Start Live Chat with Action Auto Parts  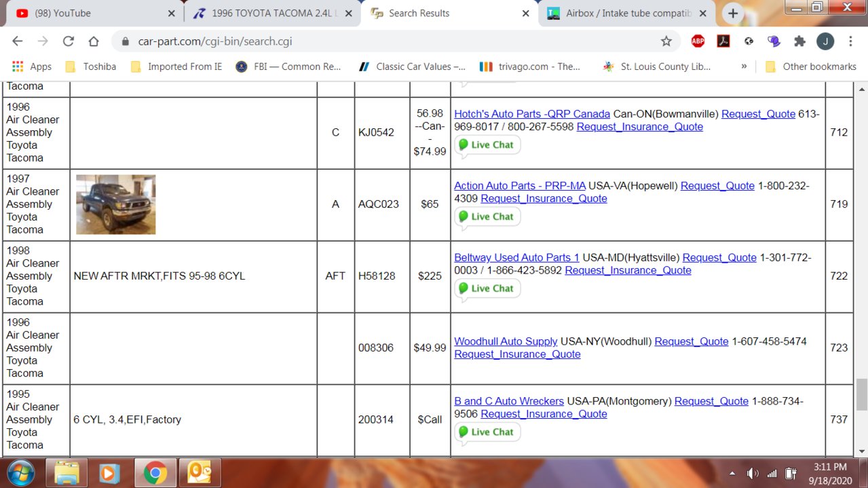tap(487, 217)
